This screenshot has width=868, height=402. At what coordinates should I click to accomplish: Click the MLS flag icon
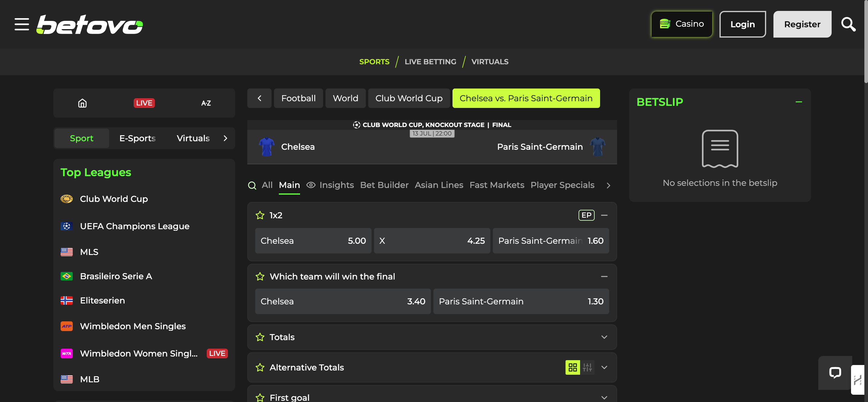tap(67, 252)
